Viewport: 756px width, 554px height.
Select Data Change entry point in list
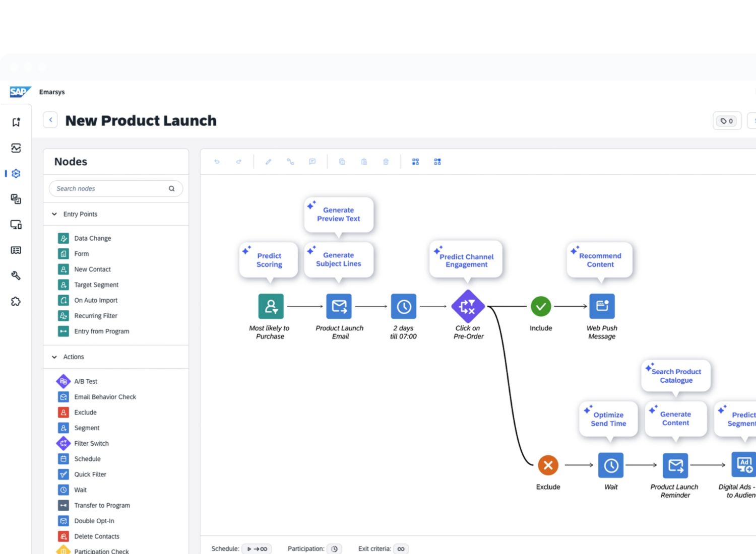point(92,238)
